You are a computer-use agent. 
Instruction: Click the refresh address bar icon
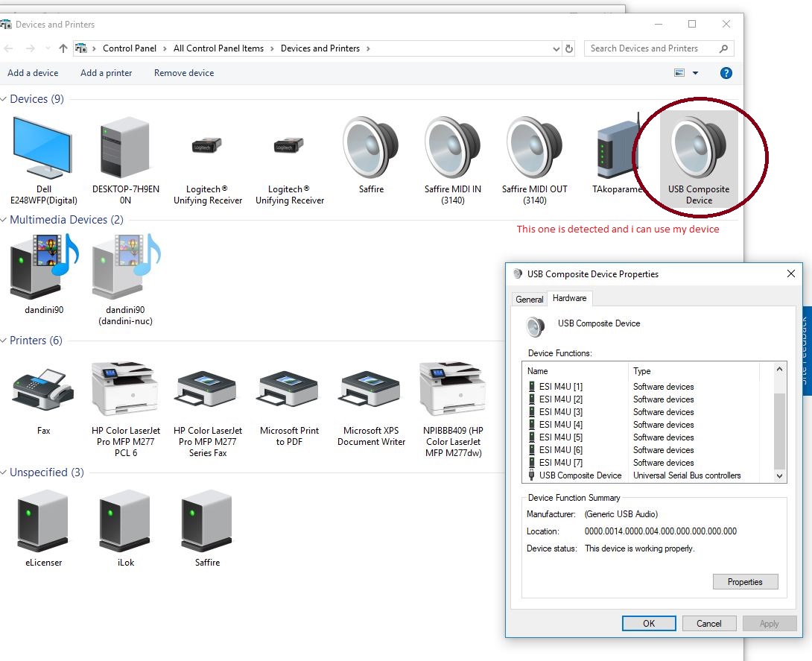coord(569,48)
